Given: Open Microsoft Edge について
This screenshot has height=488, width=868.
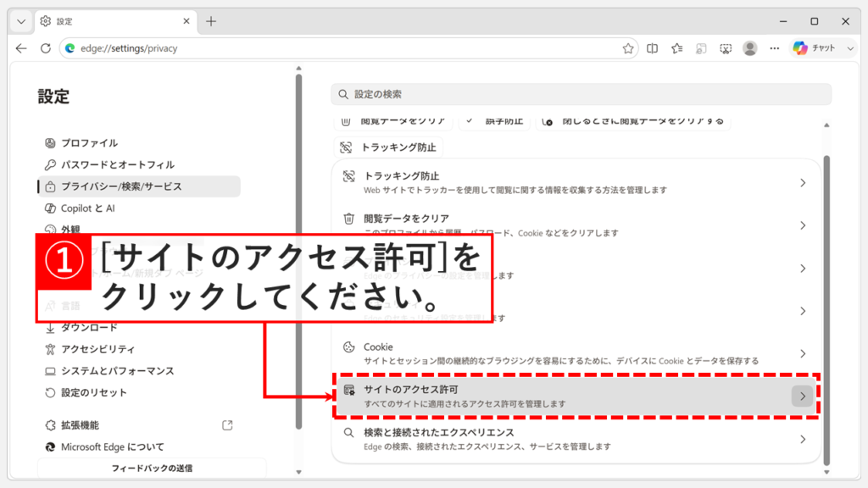Looking at the screenshot, I should click(138, 446).
